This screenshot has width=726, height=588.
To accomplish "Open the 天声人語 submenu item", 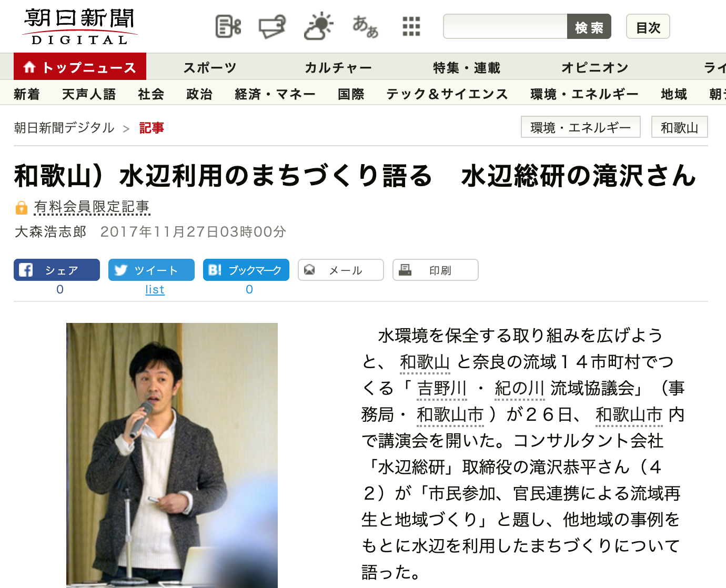I will pyautogui.click(x=89, y=94).
